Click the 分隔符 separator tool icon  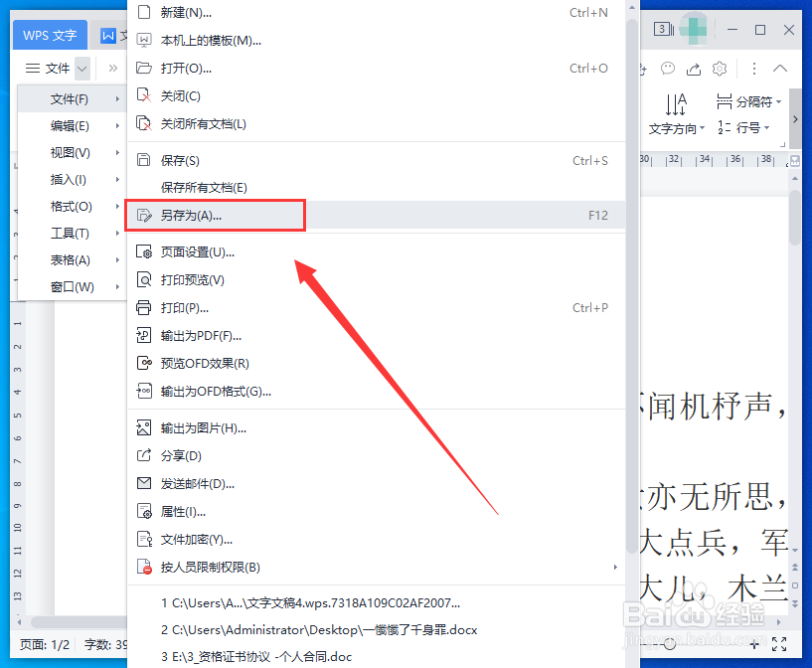724,100
